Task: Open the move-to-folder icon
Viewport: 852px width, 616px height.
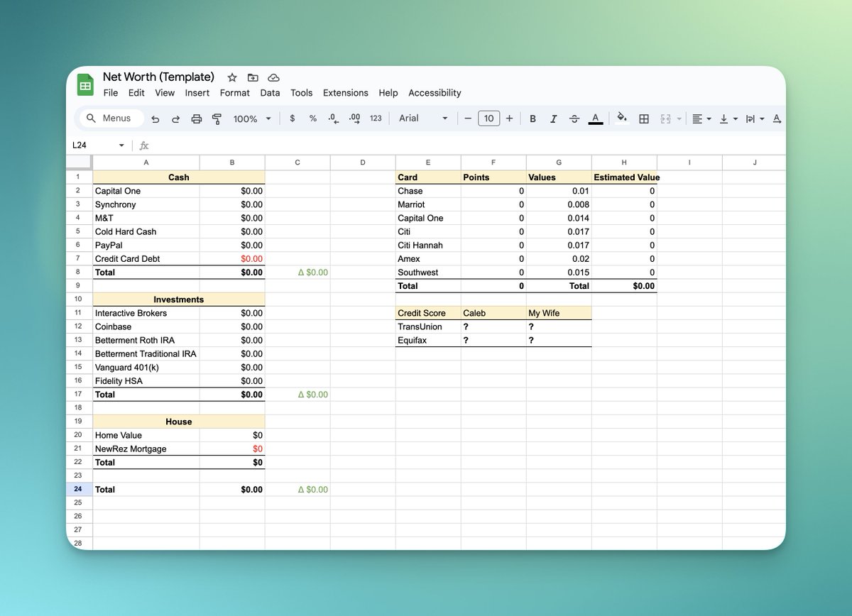Action: click(253, 77)
